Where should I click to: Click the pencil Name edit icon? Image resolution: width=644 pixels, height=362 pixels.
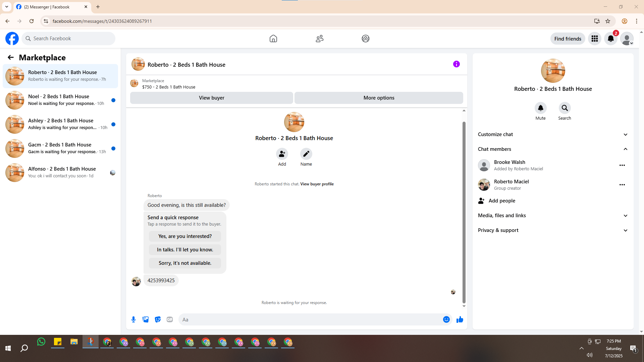tap(306, 154)
